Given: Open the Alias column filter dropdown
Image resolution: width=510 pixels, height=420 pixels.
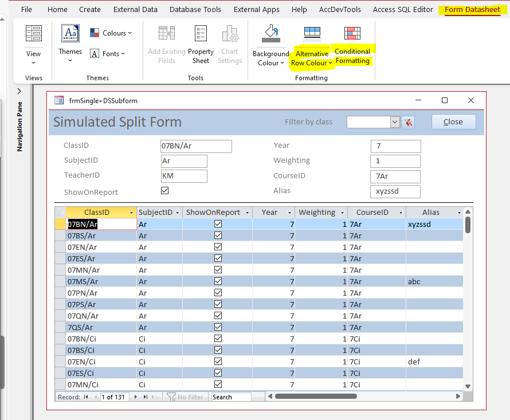Looking at the screenshot, I should pos(459,213).
